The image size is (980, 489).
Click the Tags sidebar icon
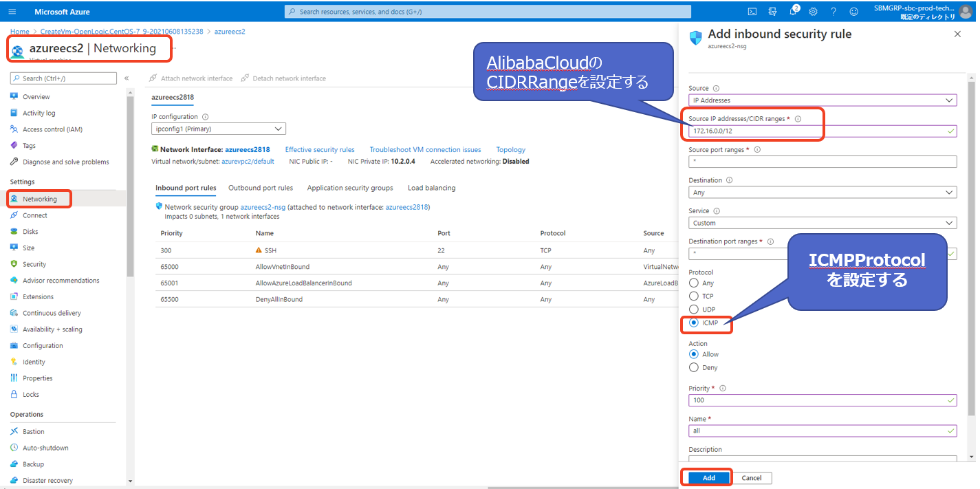14,146
